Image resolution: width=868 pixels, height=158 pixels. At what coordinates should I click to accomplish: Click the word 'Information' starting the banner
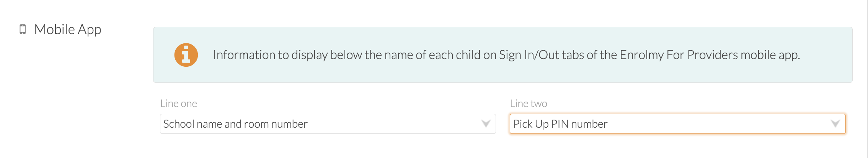click(x=244, y=55)
